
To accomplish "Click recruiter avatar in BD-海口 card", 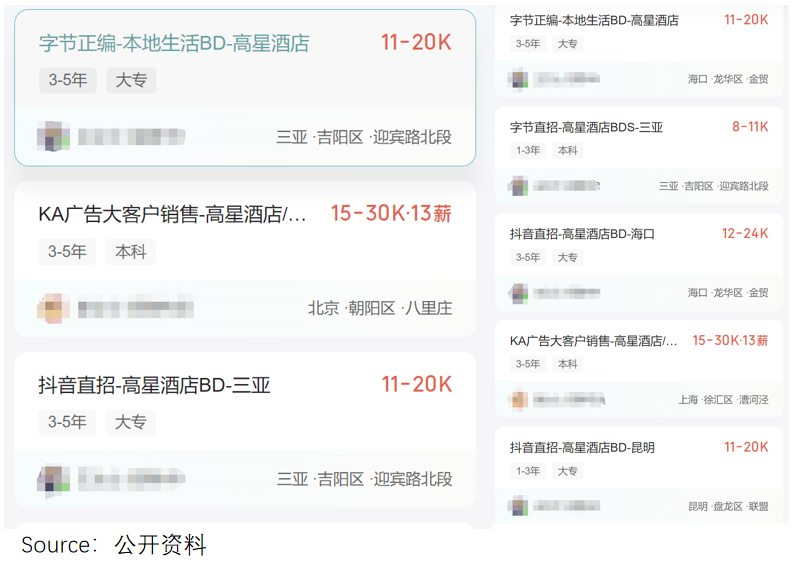I will pyautogui.click(x=518, y=293).
